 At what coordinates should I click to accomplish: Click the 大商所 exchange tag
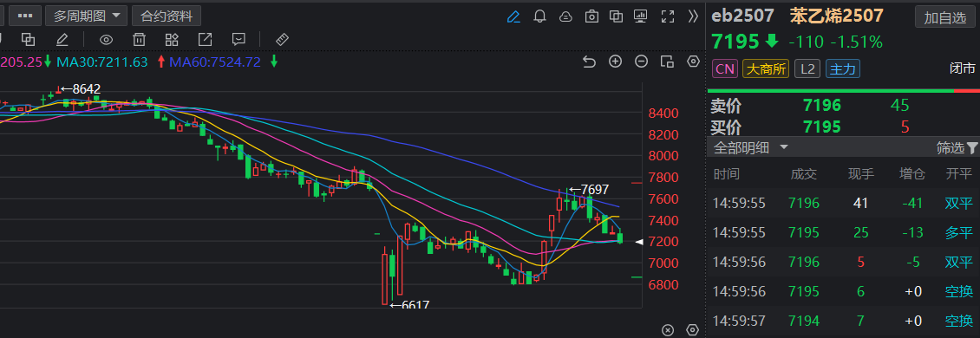click(x=766, y=68)
